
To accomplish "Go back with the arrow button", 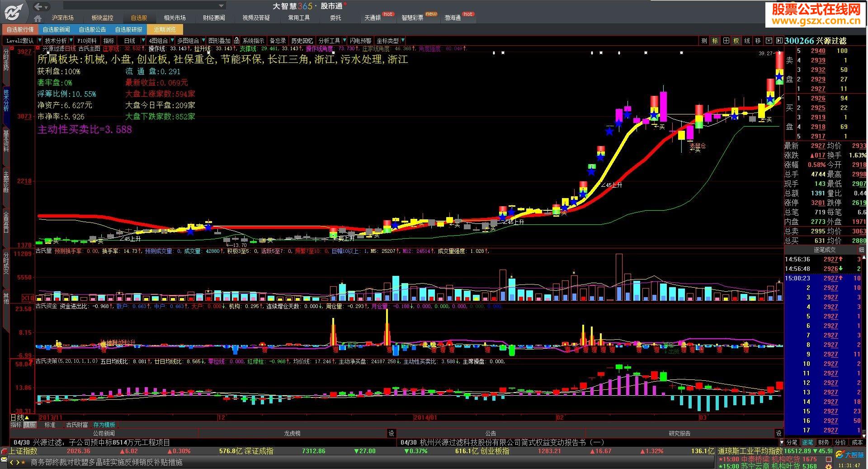I will click(x=39, y=6).
